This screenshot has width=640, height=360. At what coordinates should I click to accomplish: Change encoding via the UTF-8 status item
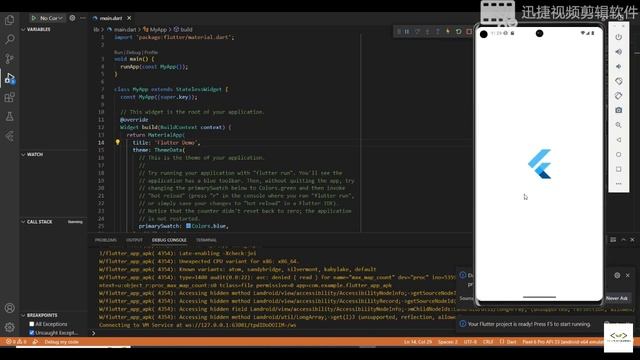tap(470, 342)
